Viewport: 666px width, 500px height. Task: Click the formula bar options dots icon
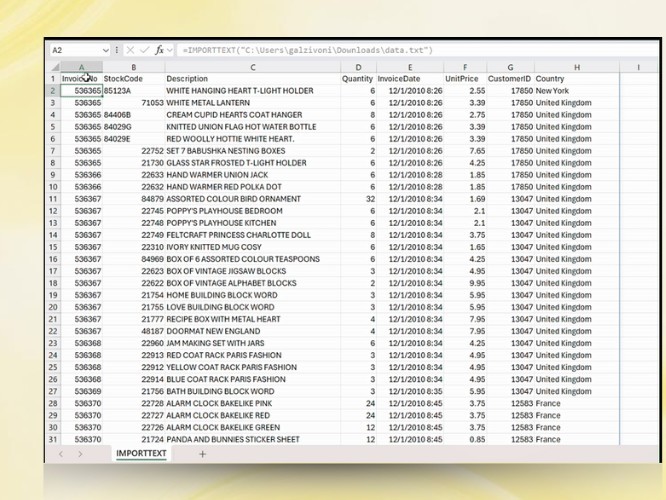(x=117, y=50)
